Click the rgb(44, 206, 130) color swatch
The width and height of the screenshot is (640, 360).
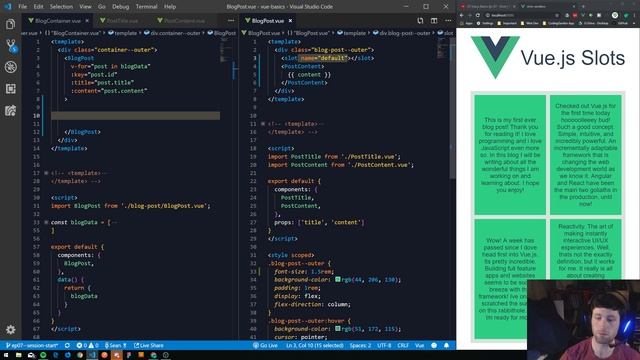[338, 280]
